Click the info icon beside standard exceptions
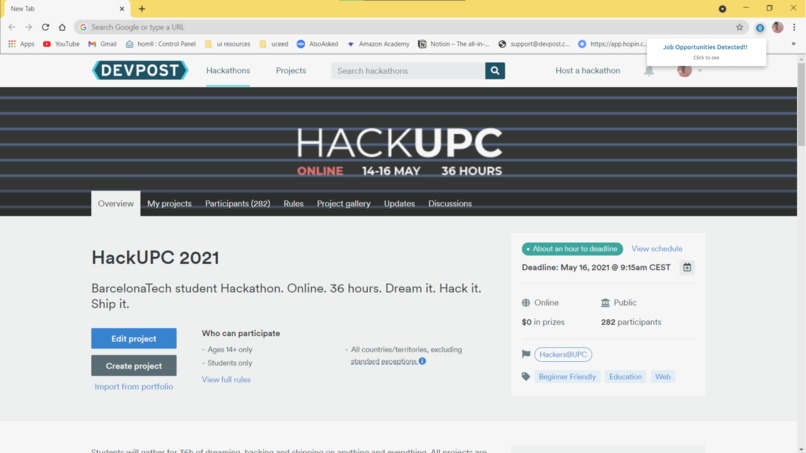The width and height of the screenshot is (806, 453). click(x=422, y=361)
